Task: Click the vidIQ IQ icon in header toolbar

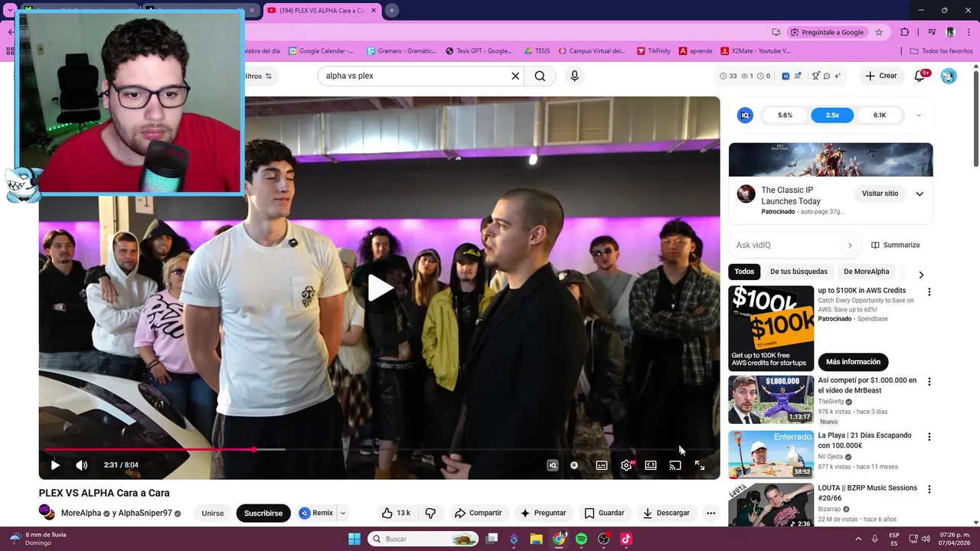Action: tap(786, 76)
